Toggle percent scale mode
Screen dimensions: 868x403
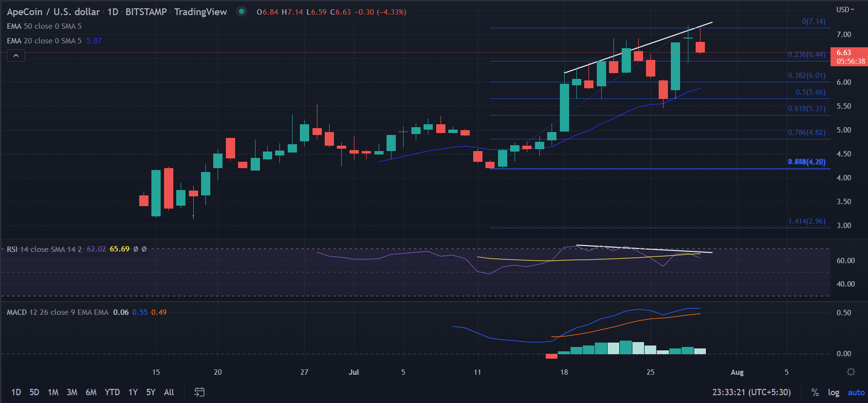tap(815, 392)
